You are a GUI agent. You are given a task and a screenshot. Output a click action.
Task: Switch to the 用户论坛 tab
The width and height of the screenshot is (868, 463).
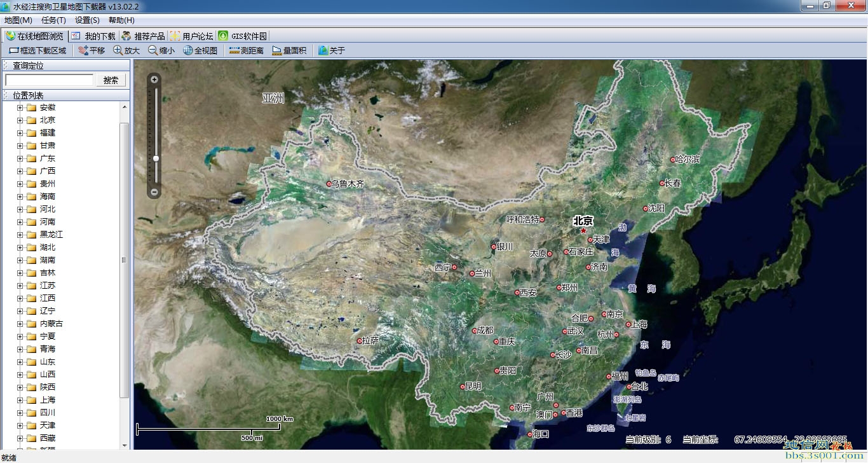192,36
